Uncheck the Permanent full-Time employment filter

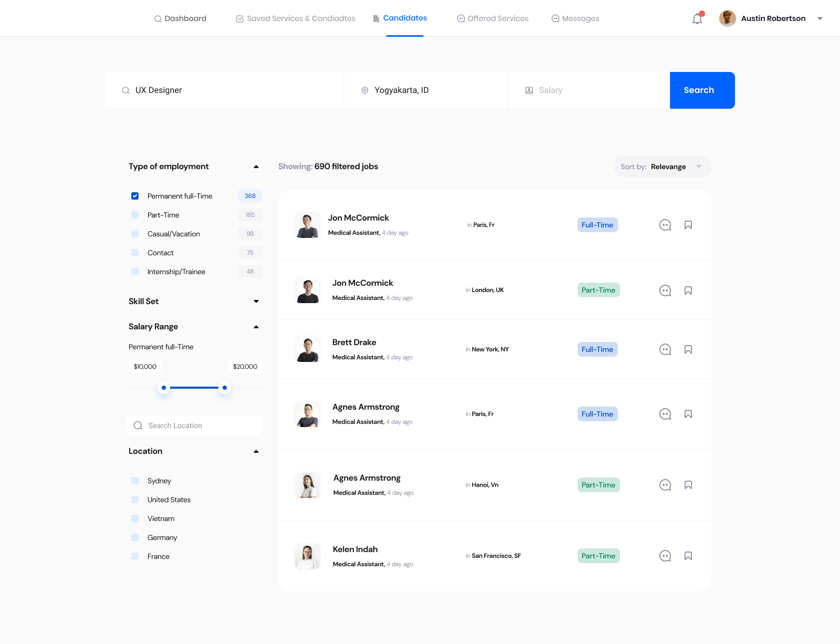coord(135,196)
